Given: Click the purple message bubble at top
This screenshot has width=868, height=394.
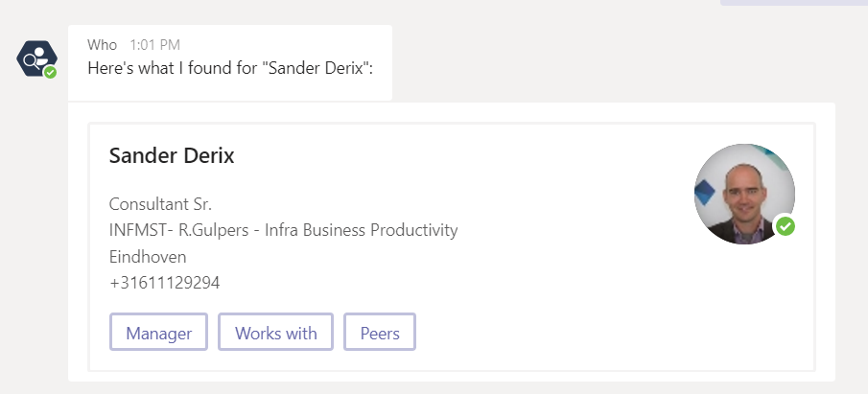Looking at the screenshot, I should click(x=794, y=2).
